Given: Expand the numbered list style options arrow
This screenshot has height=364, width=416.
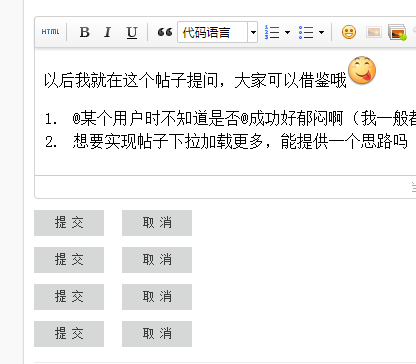Looking at the screenshot, I should click(287, 32).
